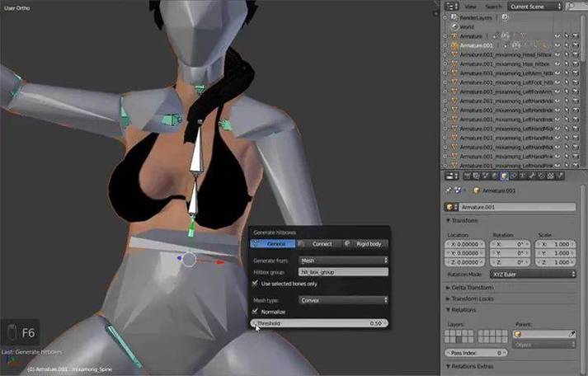The image size is (588, 376).
Task: Switch to the Rigid body tab
Action: (x=365, y=244)
